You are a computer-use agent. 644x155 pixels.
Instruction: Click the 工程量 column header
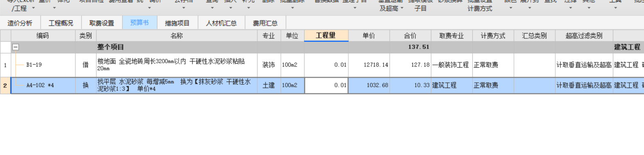tap(326, 36)
